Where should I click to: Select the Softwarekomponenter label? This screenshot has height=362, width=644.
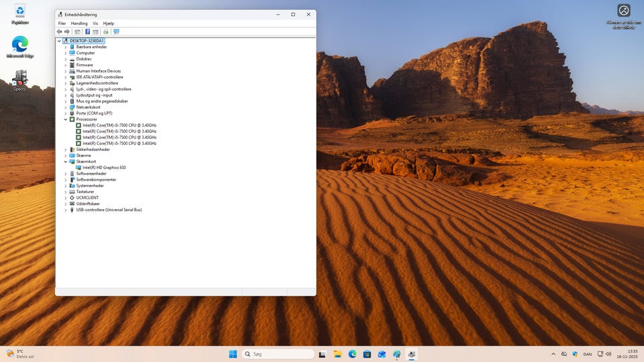[x=96, y=180]
